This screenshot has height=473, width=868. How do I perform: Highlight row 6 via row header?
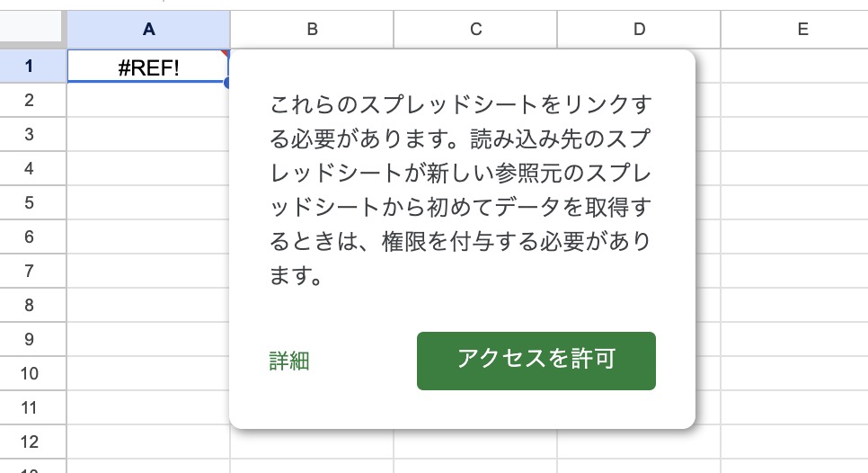pos(29,236)
